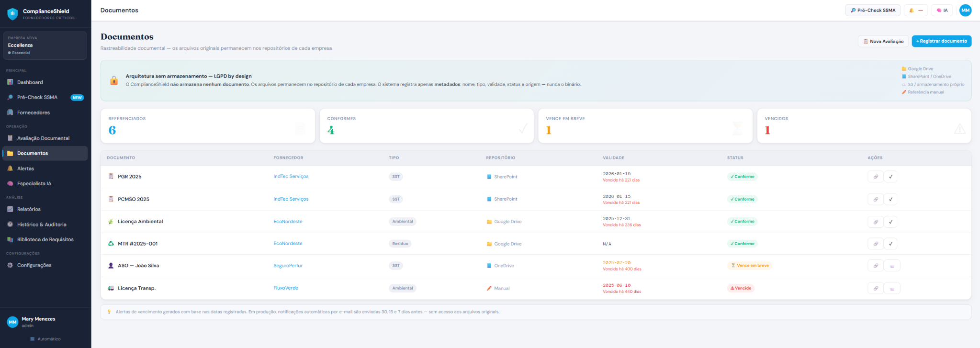Select Documentos in the sidebar
980x348 pixels.
[x=45, y=153]
